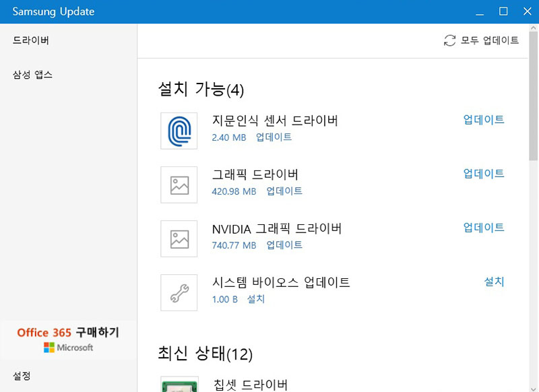Open the Office 365 구매하기 banner
This screenshot has height=392, width=539.
69,339
